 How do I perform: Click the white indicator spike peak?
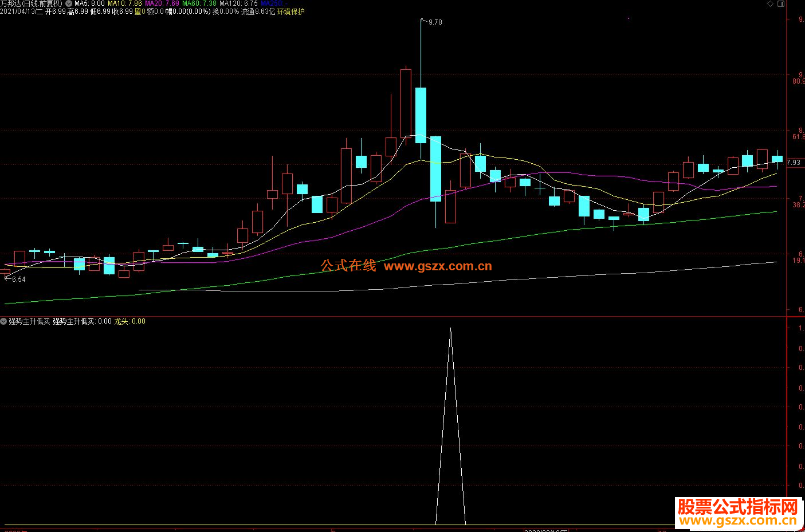click(450, 329)
